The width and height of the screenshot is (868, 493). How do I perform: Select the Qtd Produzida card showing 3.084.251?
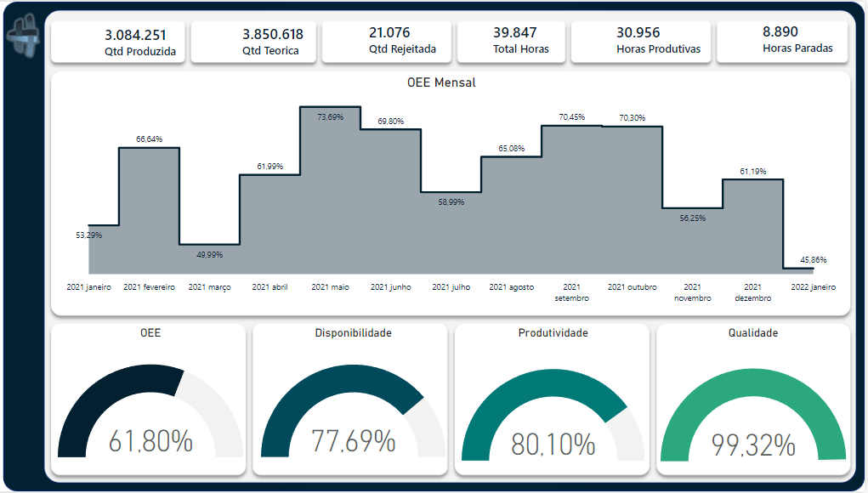coord(118,42)
